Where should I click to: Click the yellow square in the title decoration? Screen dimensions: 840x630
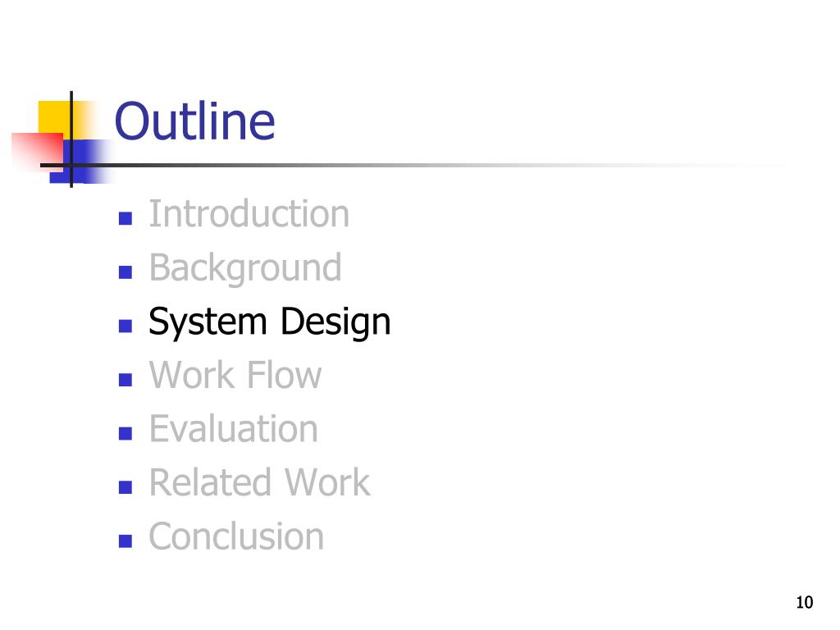pyautogui.click(x=57, y=118)
